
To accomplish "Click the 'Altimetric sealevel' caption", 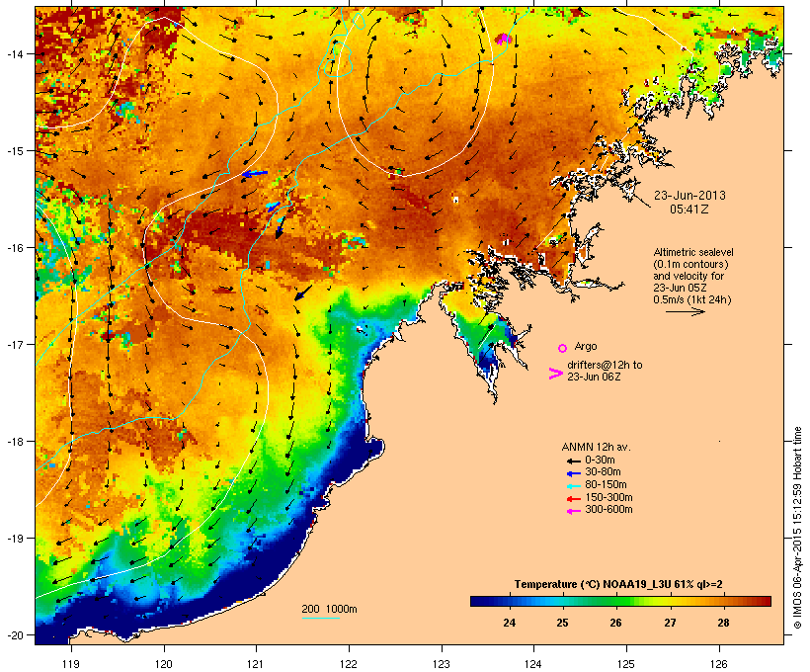I will point(693,252).
